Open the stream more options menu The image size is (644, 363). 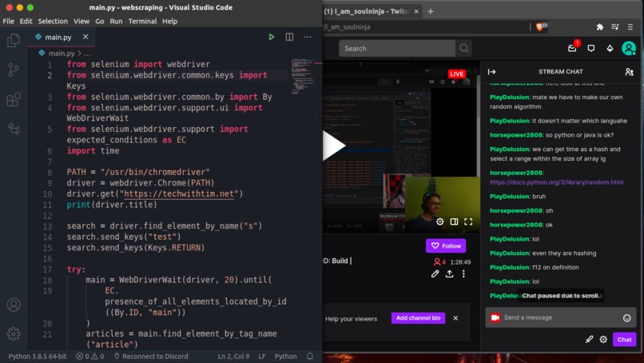coord(463,273)
